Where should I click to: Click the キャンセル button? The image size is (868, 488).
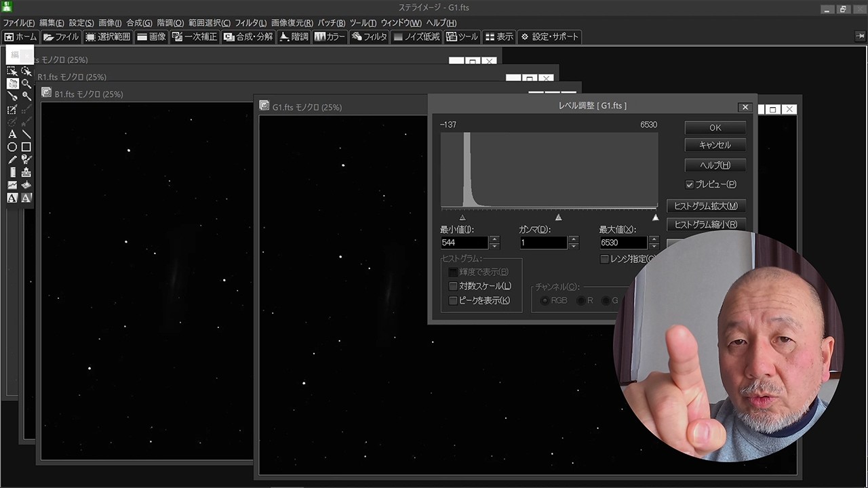(x=715, y=145)
